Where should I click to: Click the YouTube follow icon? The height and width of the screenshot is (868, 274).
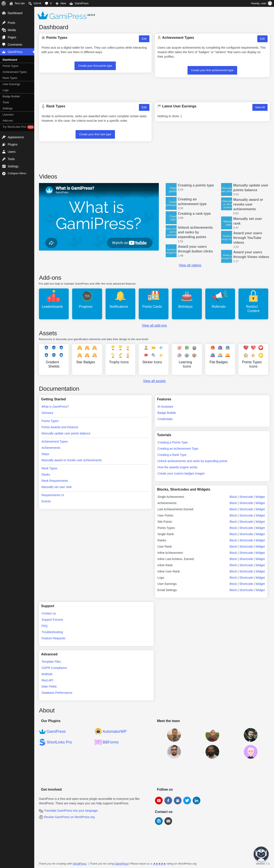(159, 800)
